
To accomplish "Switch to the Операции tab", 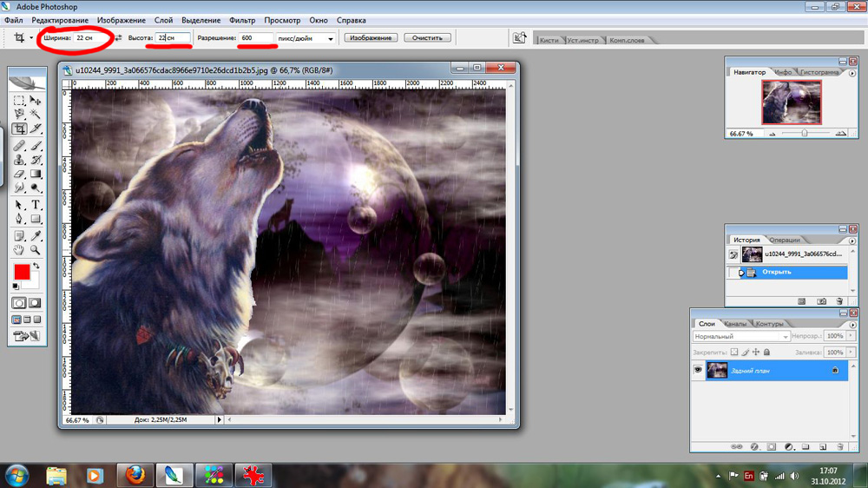I will [785, 240].
